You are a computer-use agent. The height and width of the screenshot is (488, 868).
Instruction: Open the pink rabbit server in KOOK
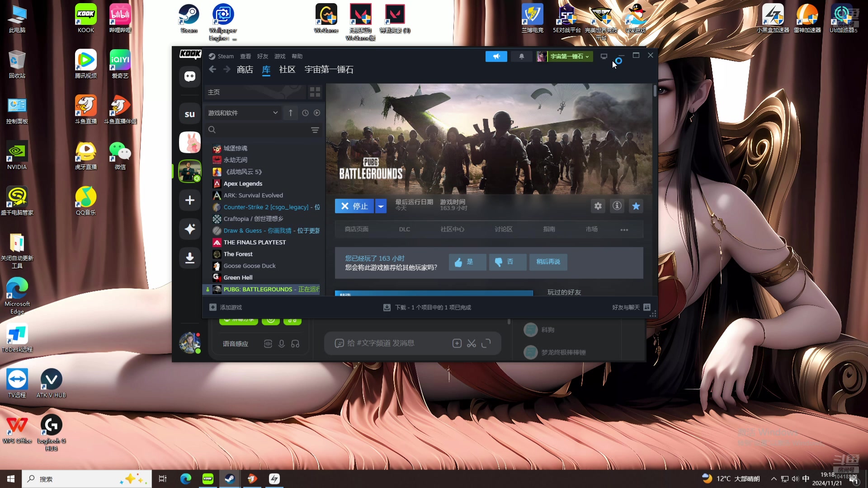click(189, 142)
